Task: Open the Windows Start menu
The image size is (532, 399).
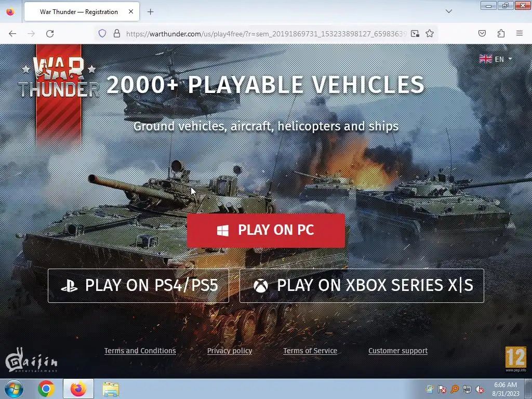Action: (14, 389)
